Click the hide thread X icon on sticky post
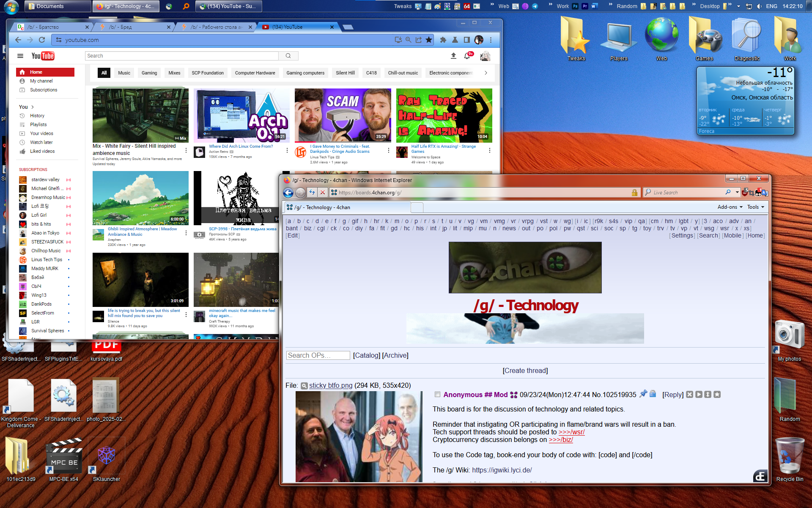The image size is (812, 508). 689,395
